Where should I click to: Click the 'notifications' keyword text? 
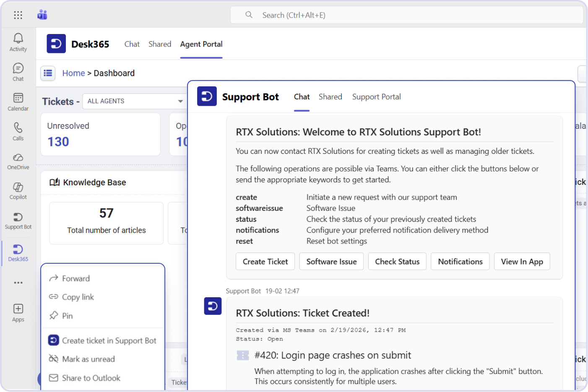point(257,230)
